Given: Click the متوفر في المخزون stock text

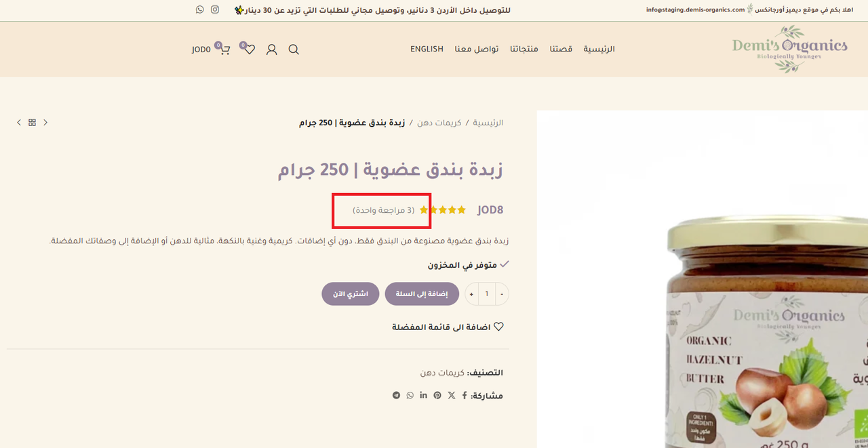Looking at the screenshot, I should (462, 265).
